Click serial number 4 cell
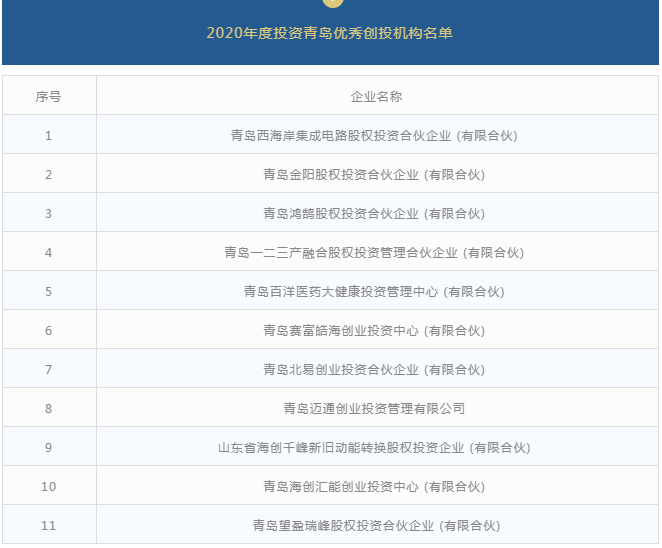Image resolution: width=662 pixels, height=548 pixels. point(49,252)
